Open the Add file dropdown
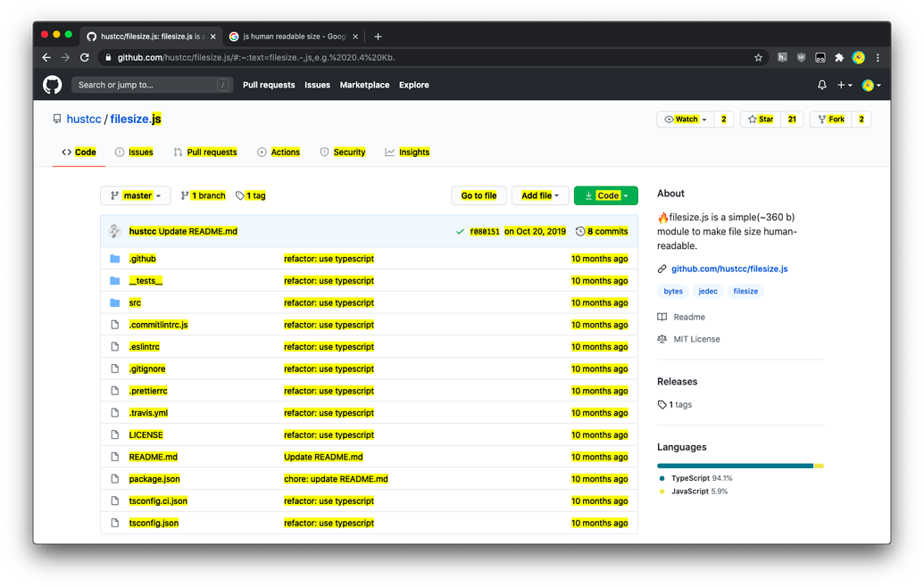 tap(540, 195)
